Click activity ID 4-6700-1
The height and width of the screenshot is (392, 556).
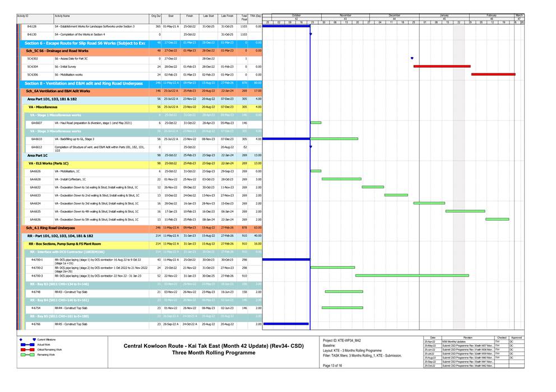point(37,260)
